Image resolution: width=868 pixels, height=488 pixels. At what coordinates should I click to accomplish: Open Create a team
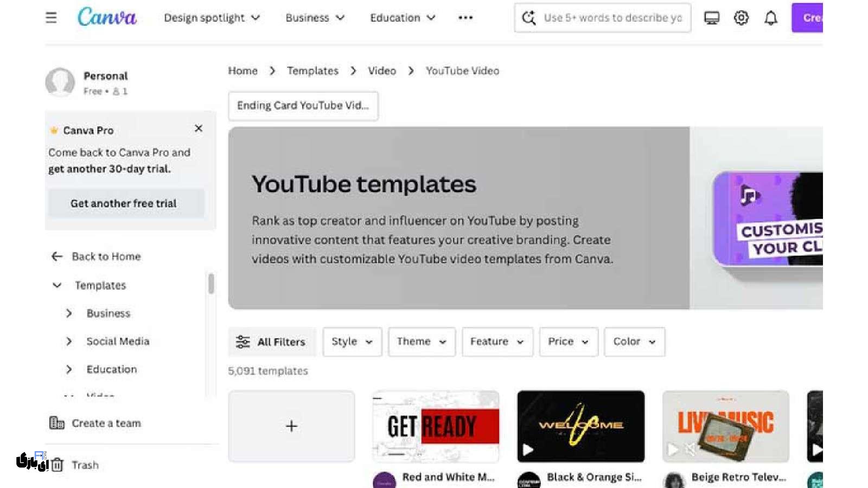click(x=106, y=423)
